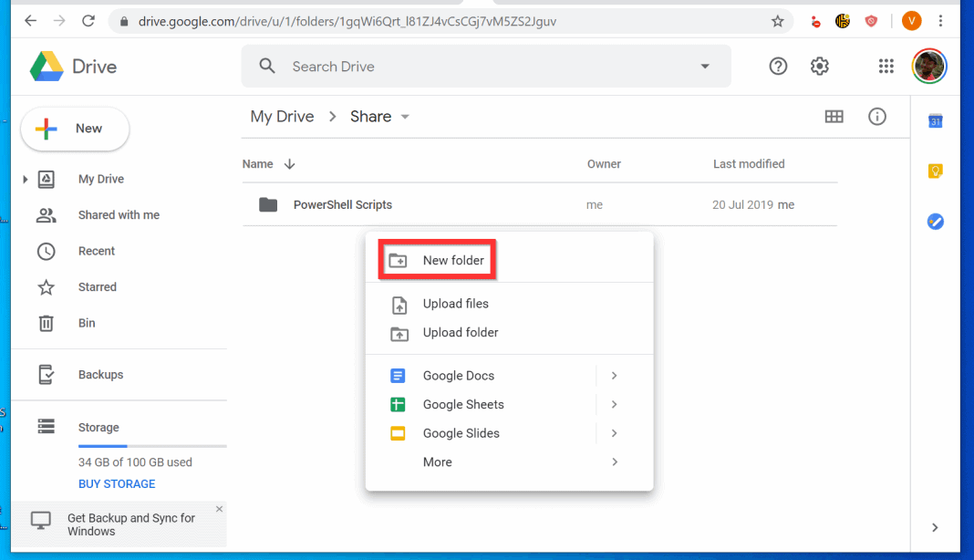Click the Last modified column header
Screen dimensions: 974x560
pyautogui.click(x=749, y=164)
